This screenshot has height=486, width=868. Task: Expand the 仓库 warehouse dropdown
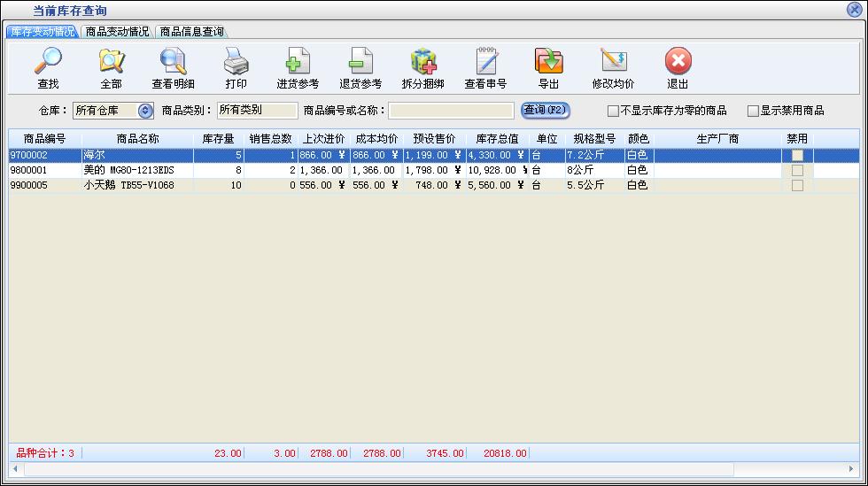146,111
